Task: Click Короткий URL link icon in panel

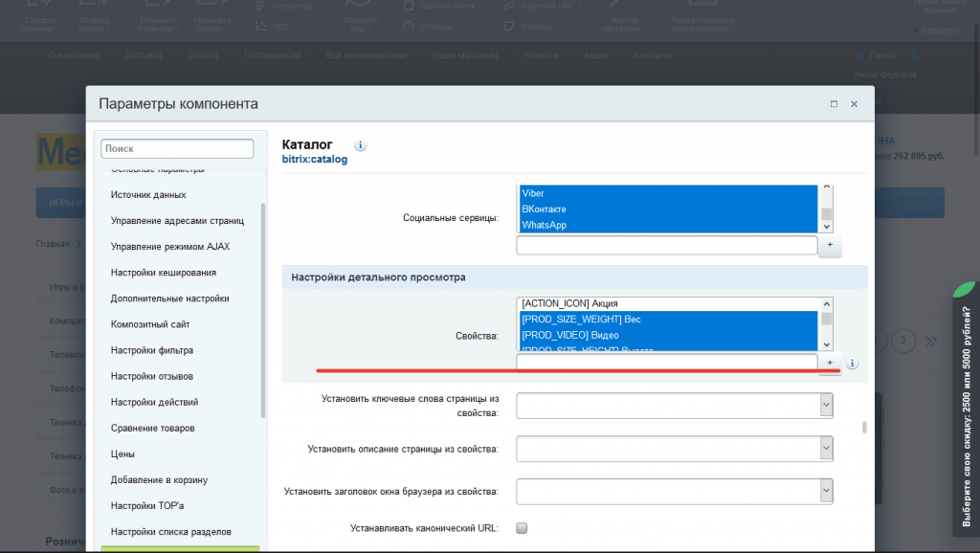Action: (x=509, y=6)
